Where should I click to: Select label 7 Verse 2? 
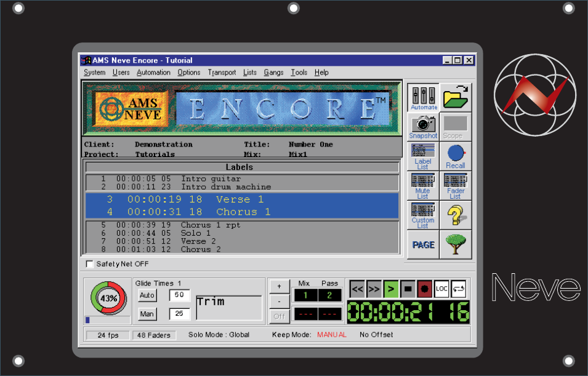point(242,241)
